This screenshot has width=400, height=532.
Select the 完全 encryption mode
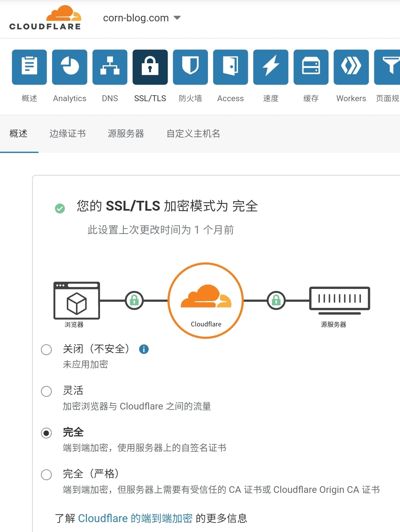(47, 433)
